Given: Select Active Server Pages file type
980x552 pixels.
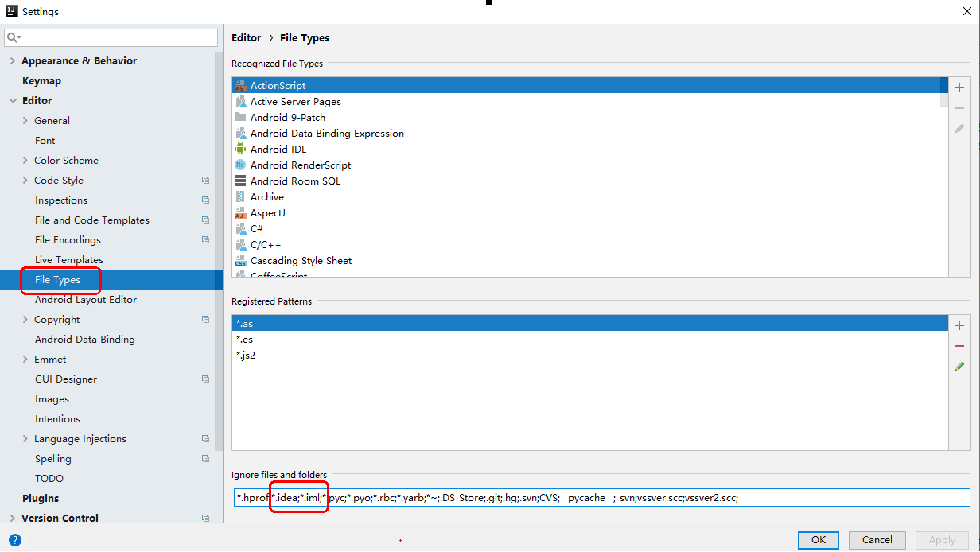Looking at the screenshot, I should [296, 101].
